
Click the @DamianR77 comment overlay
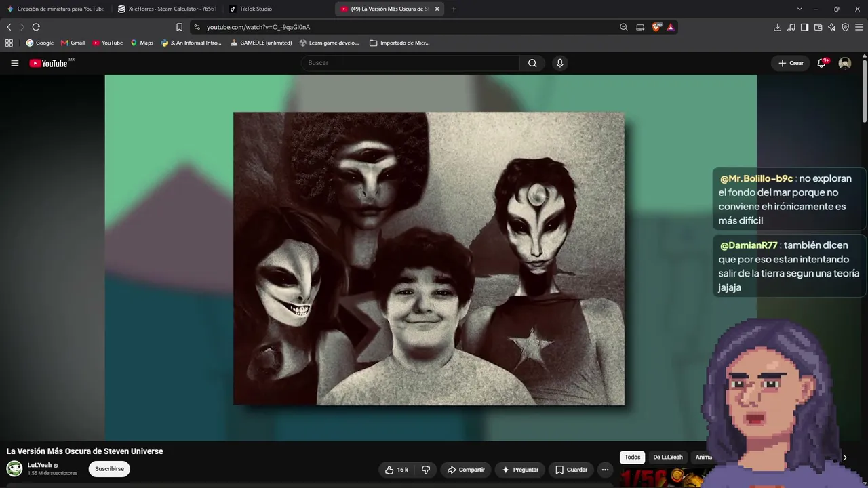(789, 266)
